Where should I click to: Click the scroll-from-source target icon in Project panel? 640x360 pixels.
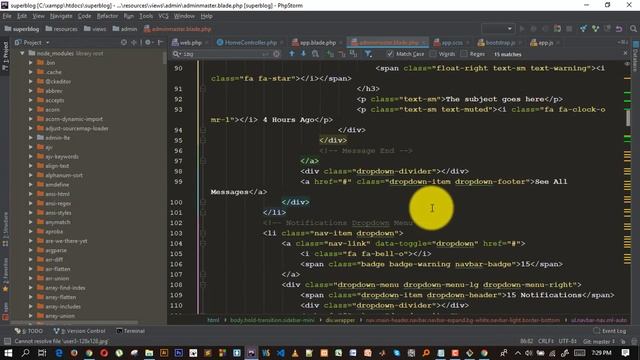pyautogui.click(x=124, y=42)
